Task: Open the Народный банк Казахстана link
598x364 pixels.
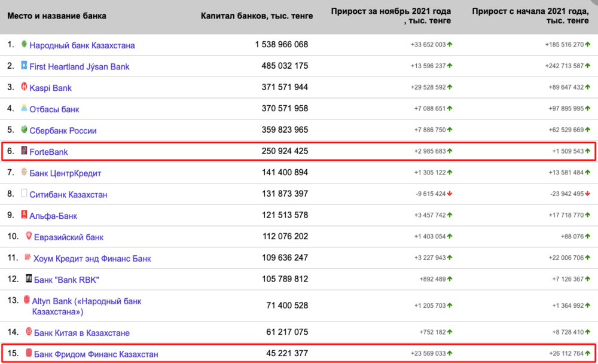Action: (82, 45)
